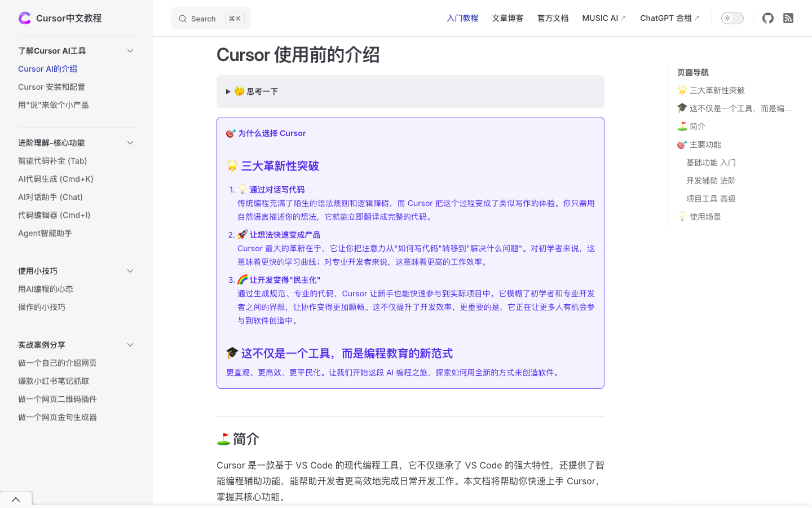Open 用AI编程的心态 sidebar page
This screenshot has width=812, height=508.
tap(46, 289)
